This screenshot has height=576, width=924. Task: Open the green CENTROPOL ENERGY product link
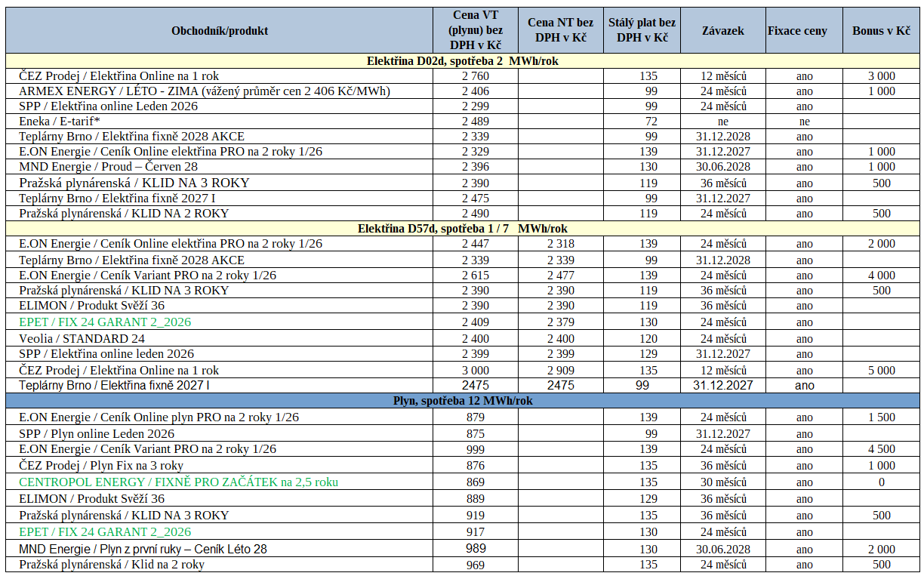178,482
